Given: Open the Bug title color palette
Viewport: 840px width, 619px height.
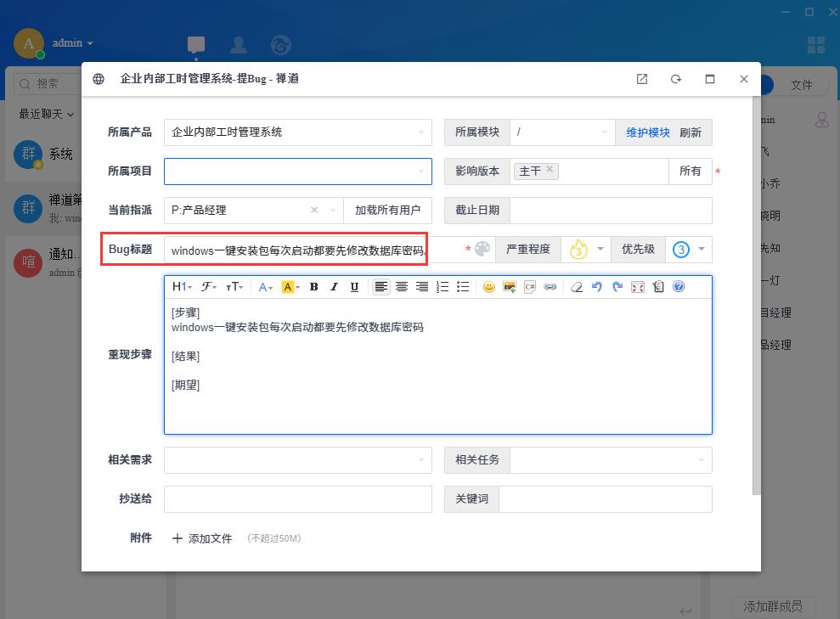Looking at the screenshot, I should (x=482, y=250).
